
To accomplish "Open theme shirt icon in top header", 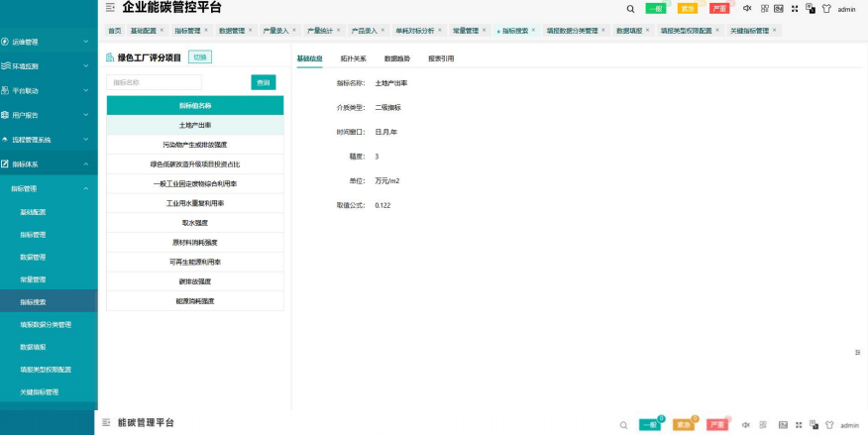I will pos(826,9).
